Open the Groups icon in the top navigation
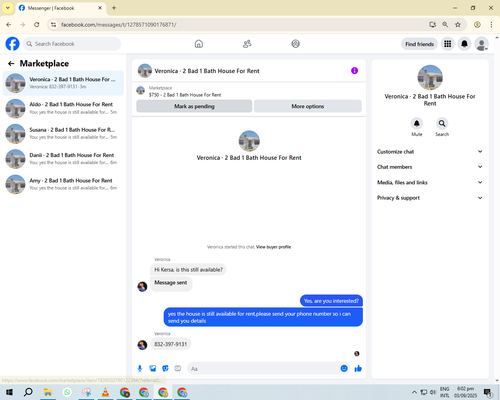Screen dimensions: 500x400 295,44
